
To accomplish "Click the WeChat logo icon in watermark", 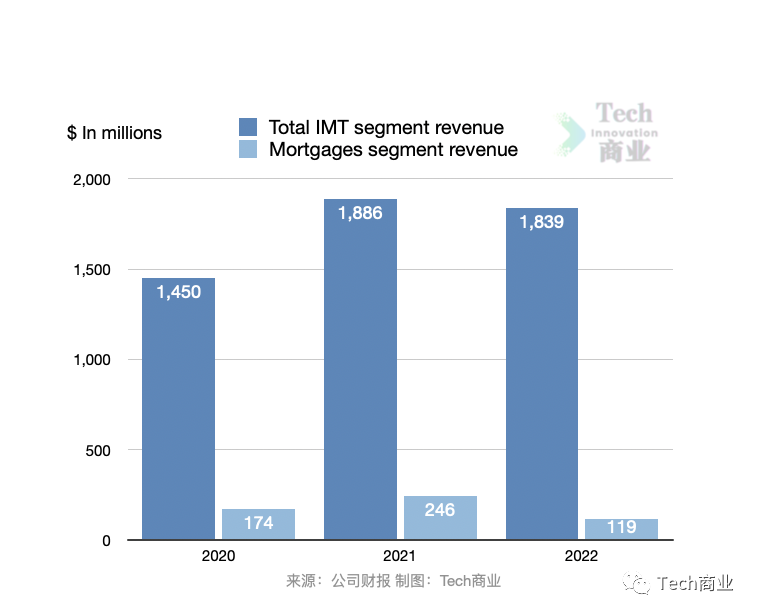I will (x=635, y=583).
